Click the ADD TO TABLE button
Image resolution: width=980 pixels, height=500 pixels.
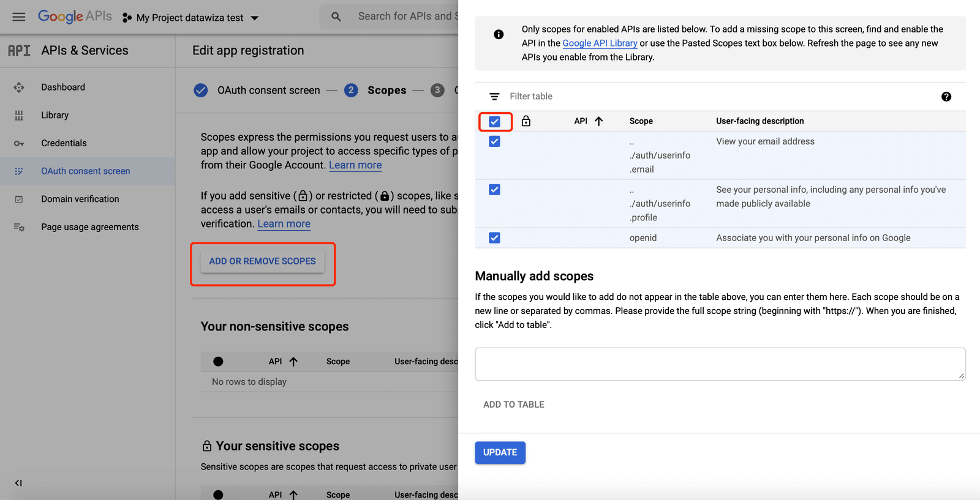pyautogui.click(x=514, y=405)
